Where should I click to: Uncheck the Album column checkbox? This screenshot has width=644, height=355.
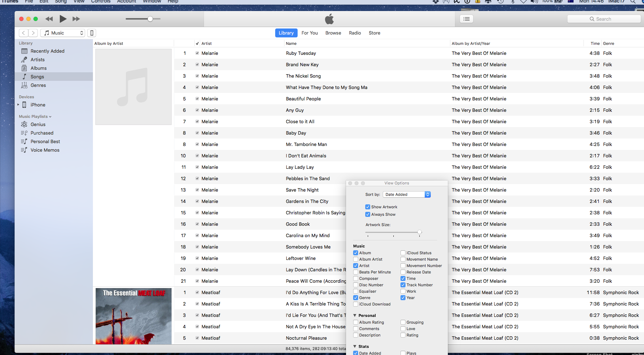356,253
